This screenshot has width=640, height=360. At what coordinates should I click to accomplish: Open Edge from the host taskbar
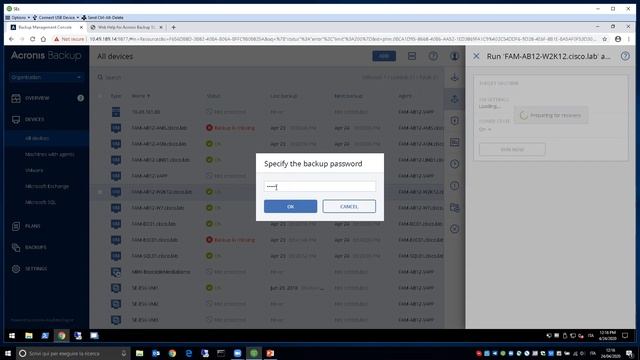[189, 353]
